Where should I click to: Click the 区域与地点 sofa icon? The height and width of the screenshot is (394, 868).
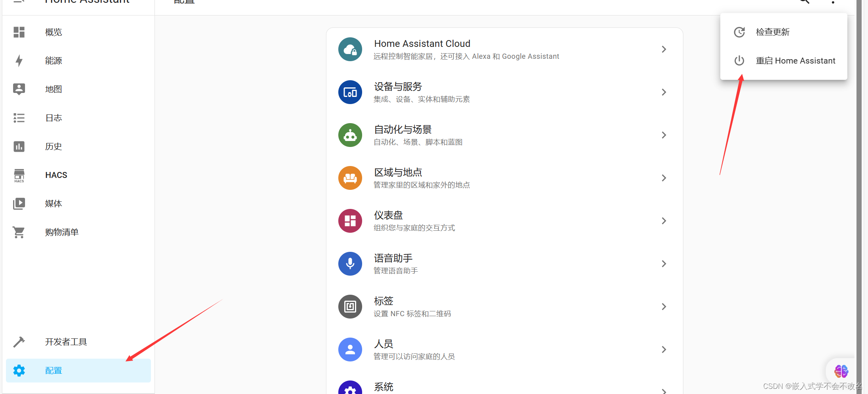tap(350, 178)
